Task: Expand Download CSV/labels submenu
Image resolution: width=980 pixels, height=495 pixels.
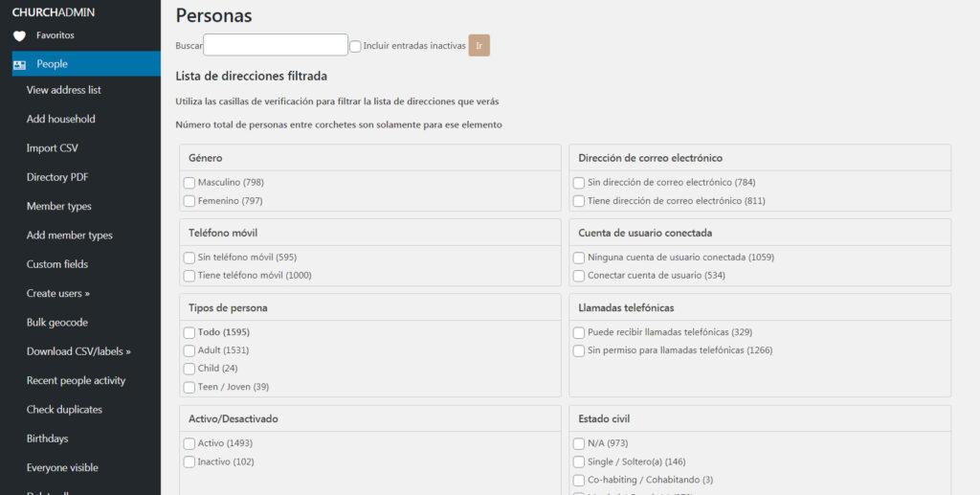Action: [x=78, y=351]
